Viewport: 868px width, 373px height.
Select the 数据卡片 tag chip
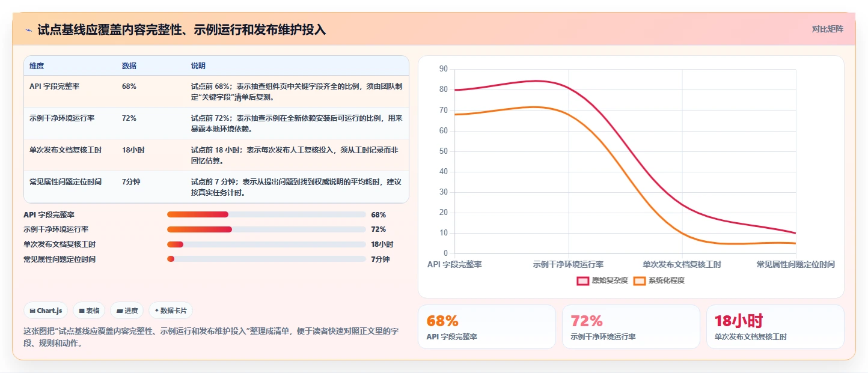pyautogui.click(x=171, y=311)
